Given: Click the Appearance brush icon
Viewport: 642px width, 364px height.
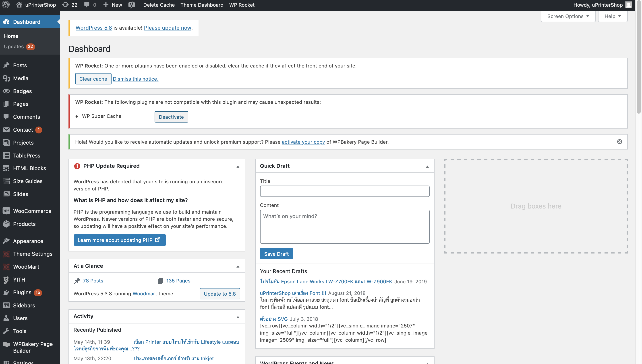Looking at the screenshot, I should click(x=6, y=241).
